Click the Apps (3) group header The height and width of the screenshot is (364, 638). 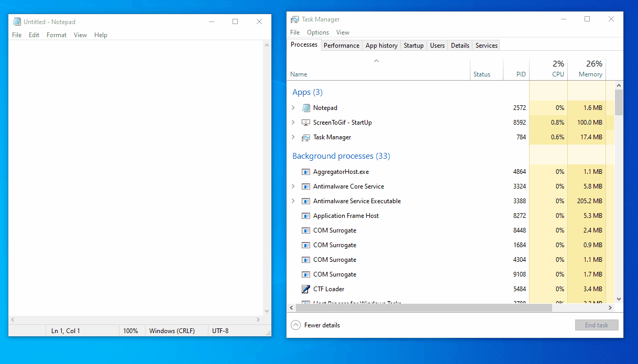pos(307,92)
